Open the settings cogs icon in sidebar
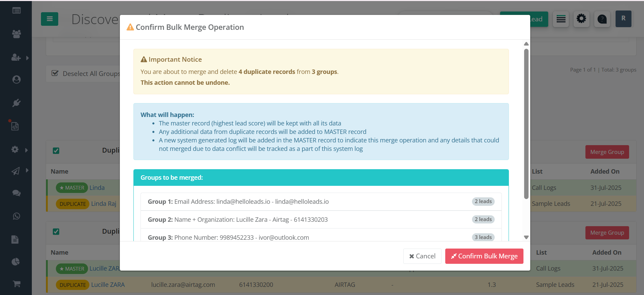The image size is (644, 295). 15,149
